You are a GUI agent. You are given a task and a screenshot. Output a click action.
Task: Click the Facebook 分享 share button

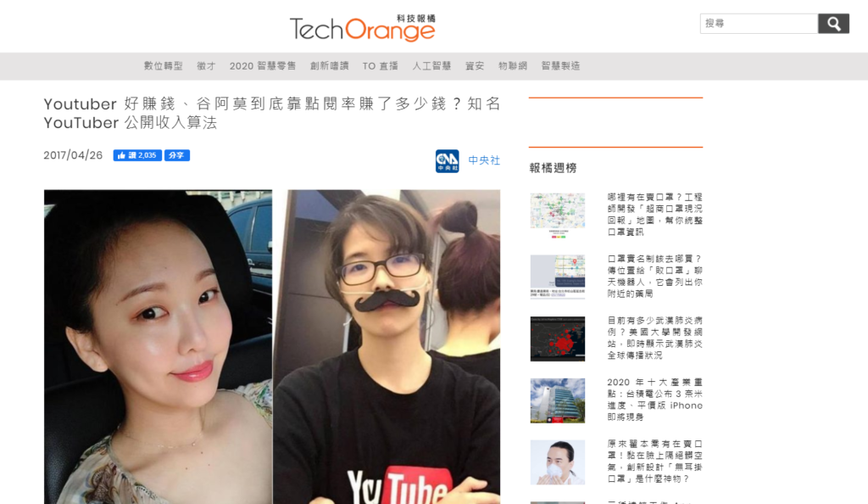[176, 155]
